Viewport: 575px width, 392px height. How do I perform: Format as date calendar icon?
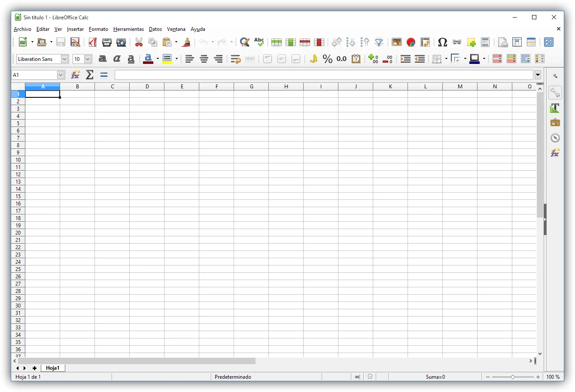[356, 59]
